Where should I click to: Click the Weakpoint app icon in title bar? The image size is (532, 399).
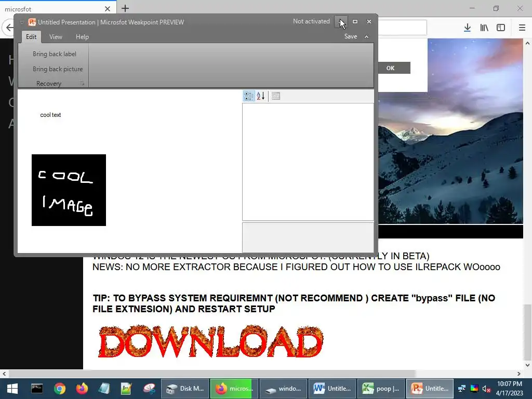[x=32, y=22]
